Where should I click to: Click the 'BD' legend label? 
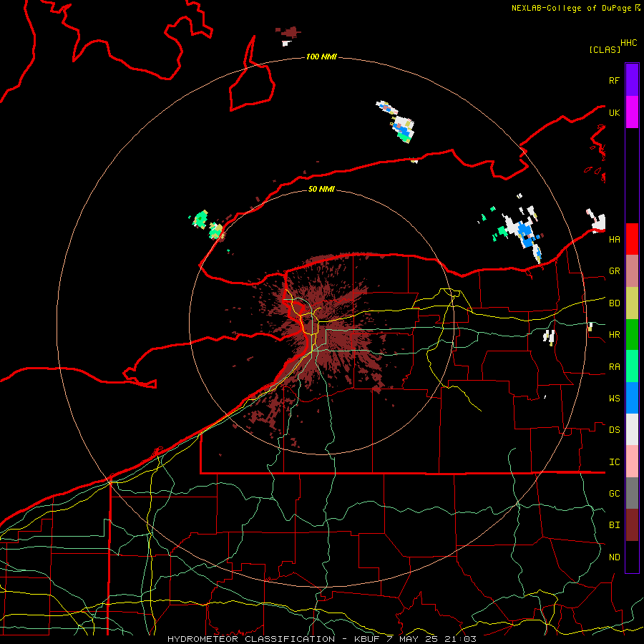[x=614, y=303]
